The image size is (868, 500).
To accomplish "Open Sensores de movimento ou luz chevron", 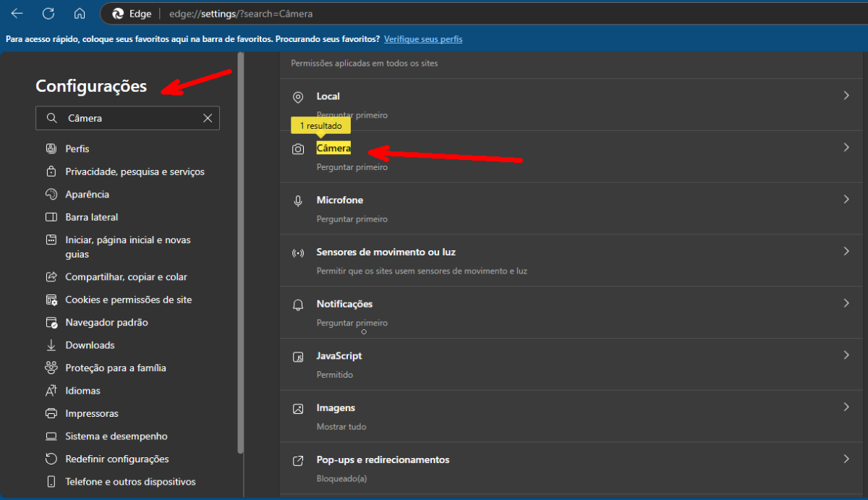I will [846, 252].
